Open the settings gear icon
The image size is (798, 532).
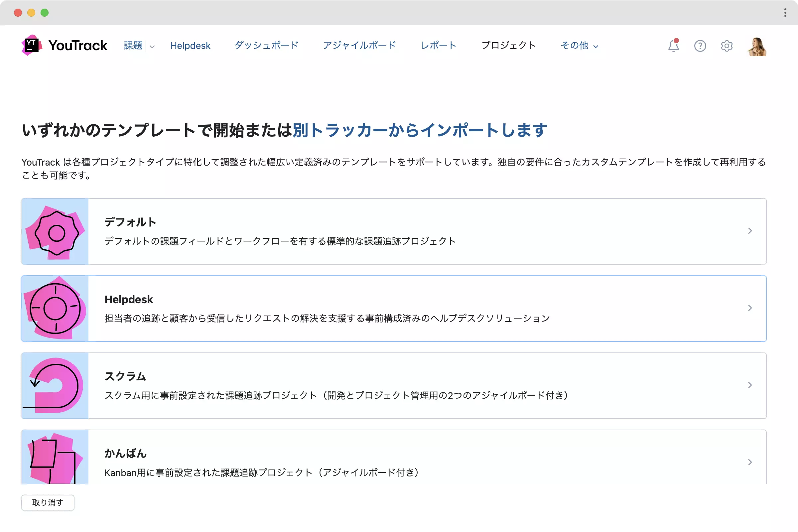tap(727, 46)
